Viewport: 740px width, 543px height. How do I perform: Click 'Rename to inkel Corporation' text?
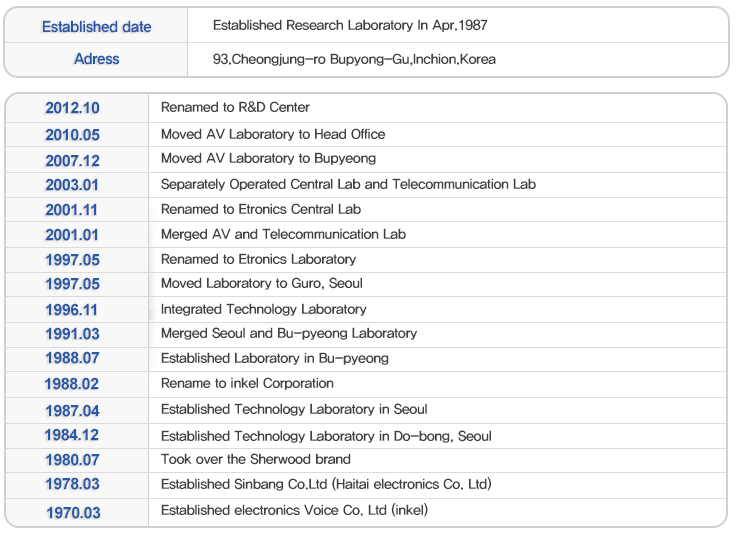247,383
